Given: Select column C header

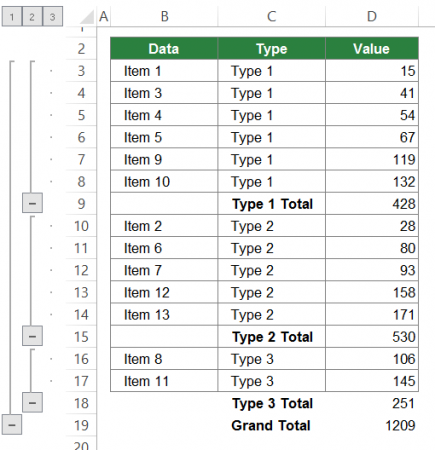Looking at the screenshot, I should (271, 16).
